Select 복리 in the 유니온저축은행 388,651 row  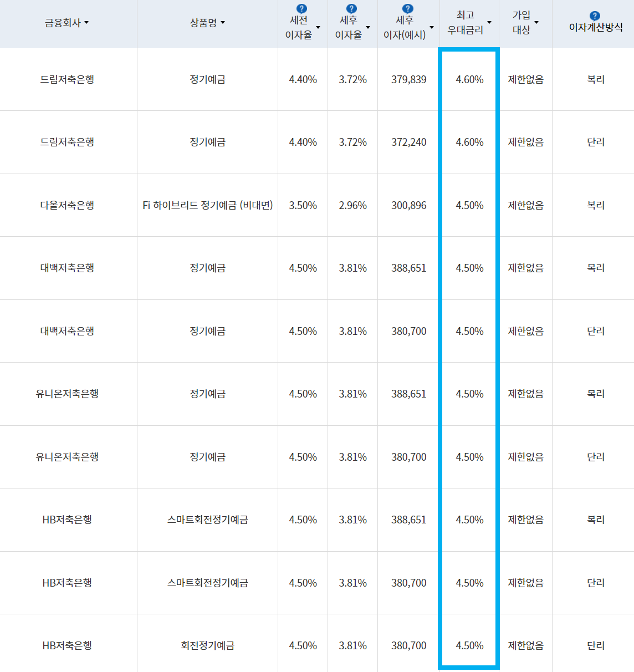[596, 394]
